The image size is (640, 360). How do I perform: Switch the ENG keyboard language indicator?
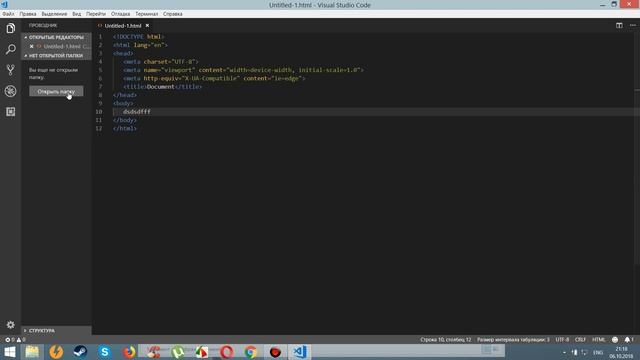pos(598,352)
